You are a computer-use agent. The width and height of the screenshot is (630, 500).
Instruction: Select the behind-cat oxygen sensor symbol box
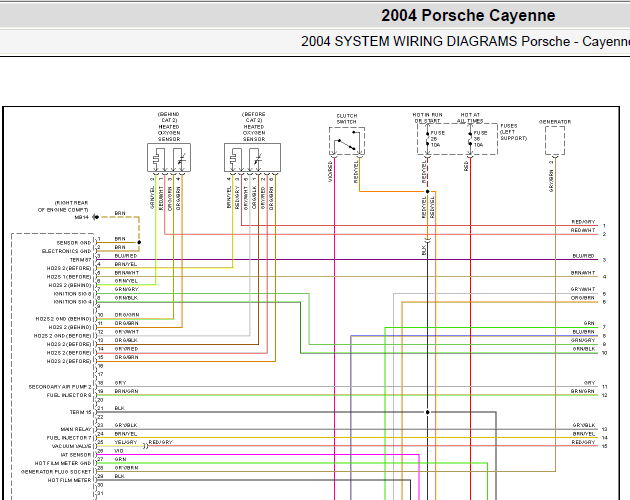point(169,158)
